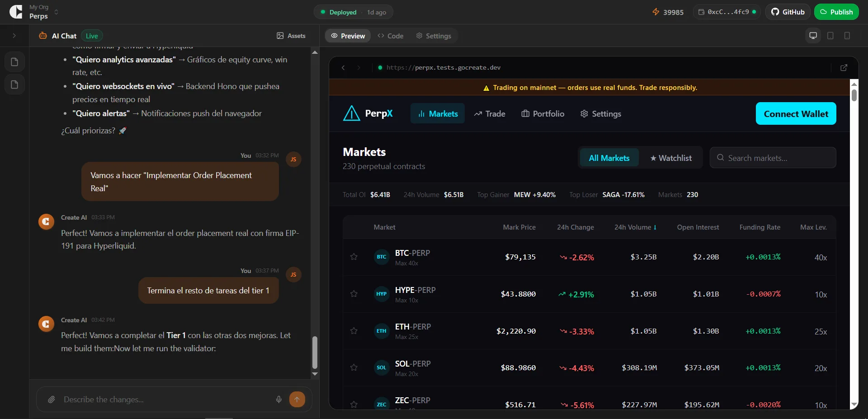Focus the Search markets field
Screen dimensions: 868x419
[x=773, y=158]
